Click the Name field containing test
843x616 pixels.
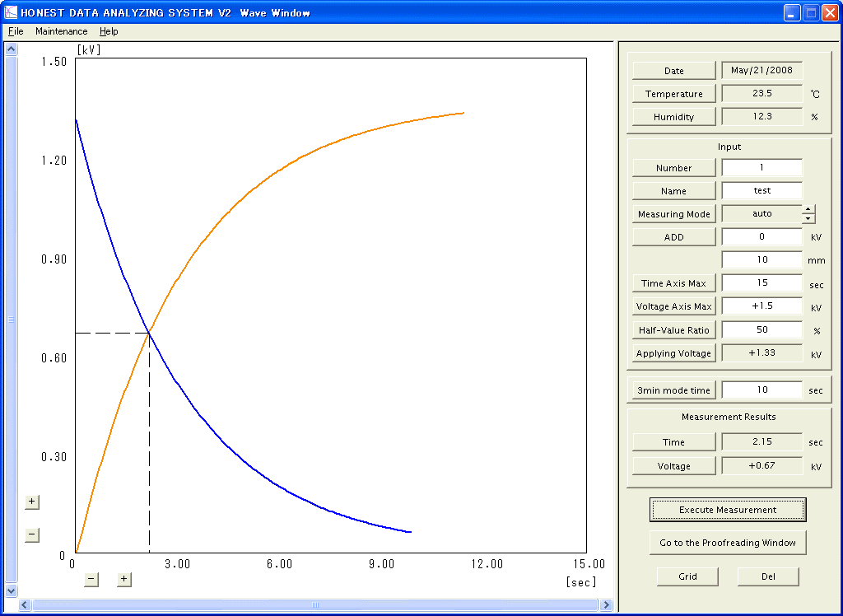tap(761, 191)
